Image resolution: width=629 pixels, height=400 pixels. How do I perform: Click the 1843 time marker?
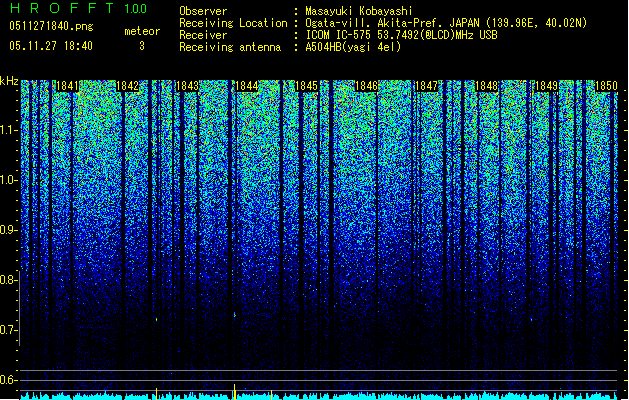pos(187,86)
